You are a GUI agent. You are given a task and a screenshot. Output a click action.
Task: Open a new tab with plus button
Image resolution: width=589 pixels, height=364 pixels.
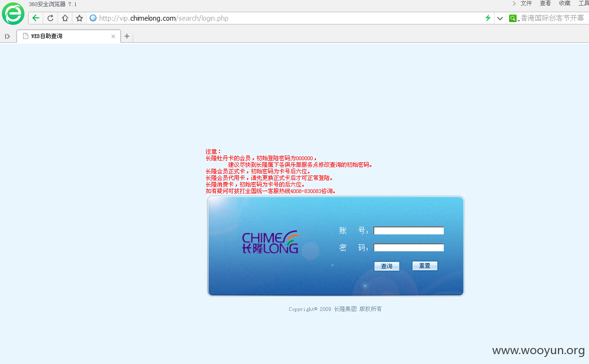[x=127, y=36]
